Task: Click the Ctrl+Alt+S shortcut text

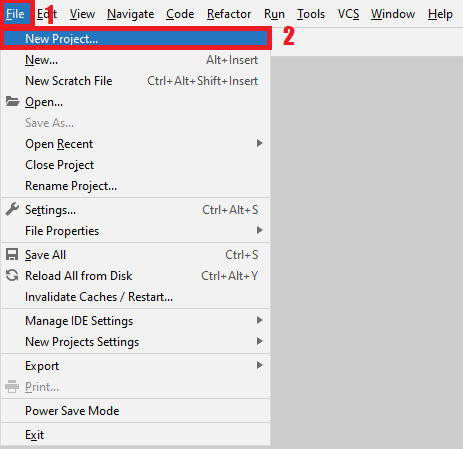Action: pyautogui.click(x=230, y=210)
